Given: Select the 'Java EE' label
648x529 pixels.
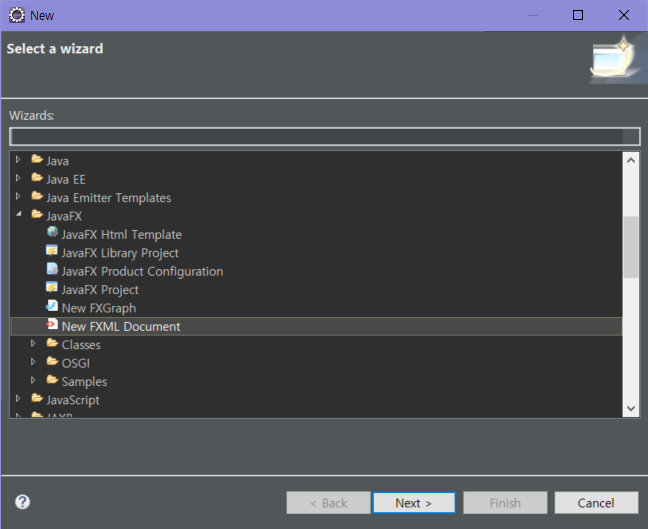Looking at the screenshot, I should click(66, 179).
